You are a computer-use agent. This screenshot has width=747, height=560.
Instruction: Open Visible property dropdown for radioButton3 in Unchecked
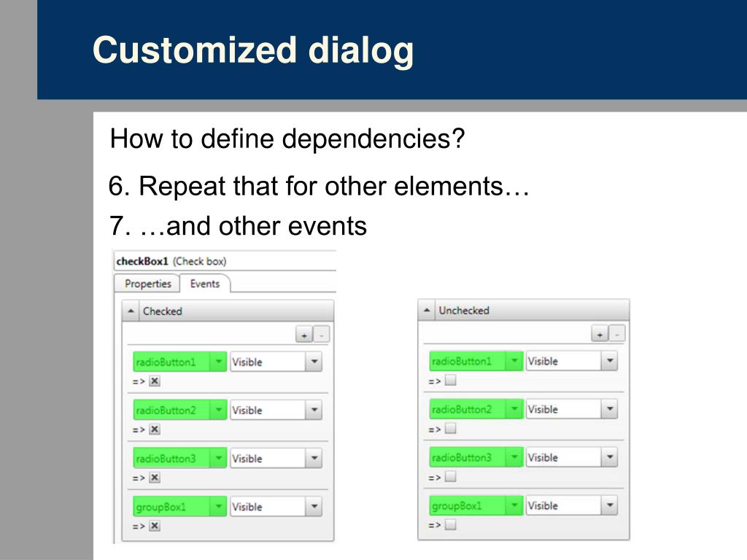[x=609, y=457]
